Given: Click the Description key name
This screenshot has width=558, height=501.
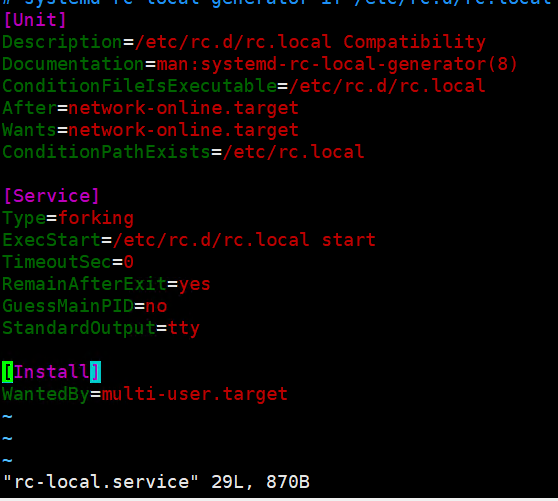Looking at the screenshot, I should tap(62, 42).
